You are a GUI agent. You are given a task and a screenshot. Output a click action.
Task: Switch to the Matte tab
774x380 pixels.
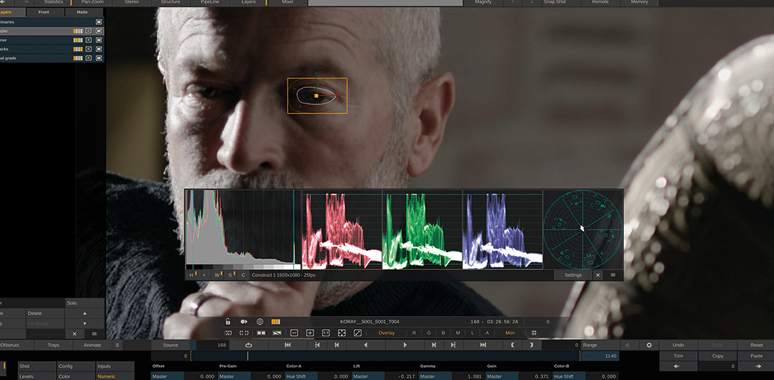[82, 12]
